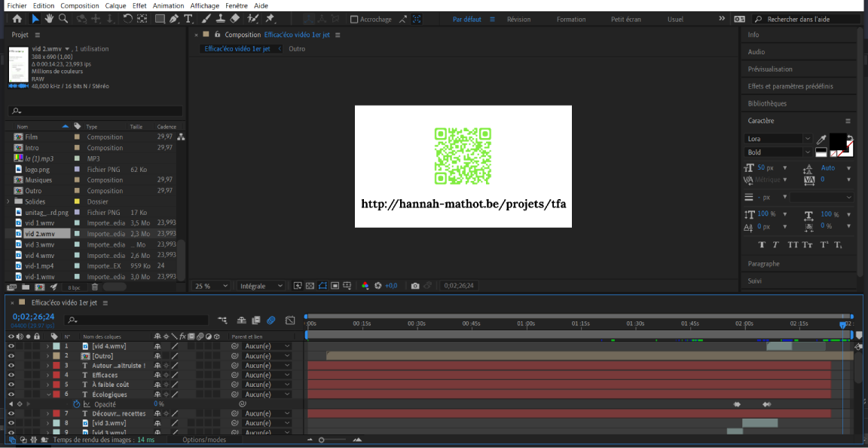The height and width of the screenshot is (448, 868).
Task: Select the Text (T) tool
Action: 188,19
